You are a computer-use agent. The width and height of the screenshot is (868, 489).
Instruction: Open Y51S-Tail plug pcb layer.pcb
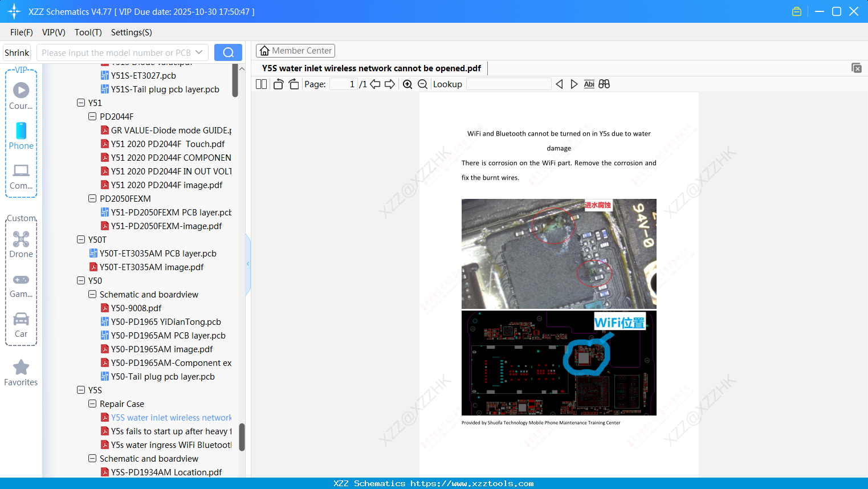(x=165, y=89)
